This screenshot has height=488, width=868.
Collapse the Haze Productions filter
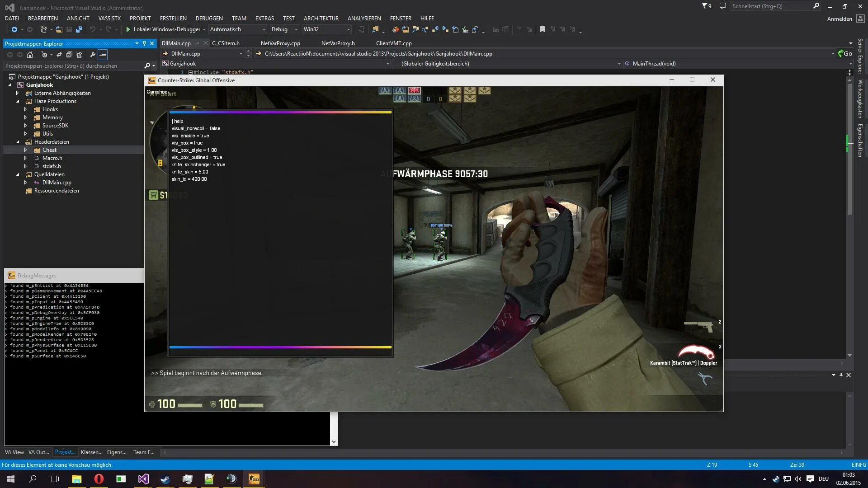18,101
